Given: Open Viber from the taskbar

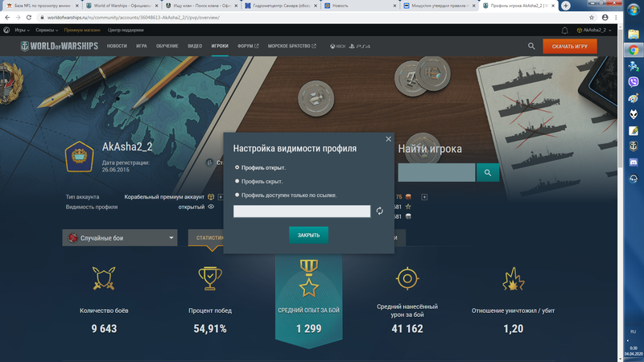Looking at the screenshot, I should click(634, 82).
